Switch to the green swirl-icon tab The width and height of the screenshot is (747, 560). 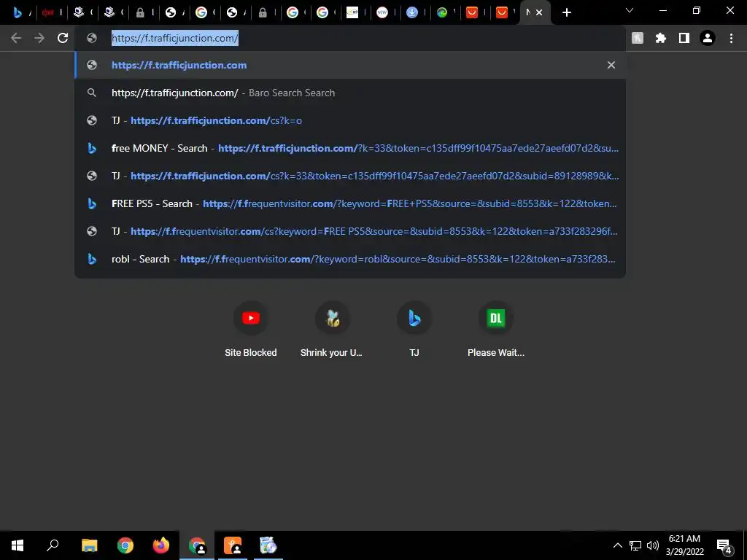442,12
